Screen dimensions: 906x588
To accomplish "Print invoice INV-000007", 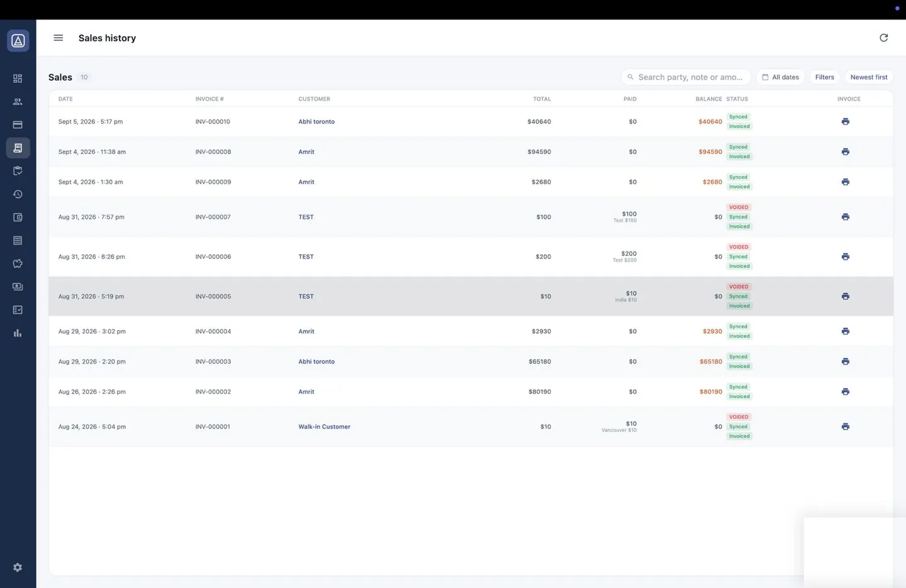I will click(x=846, y=217).
